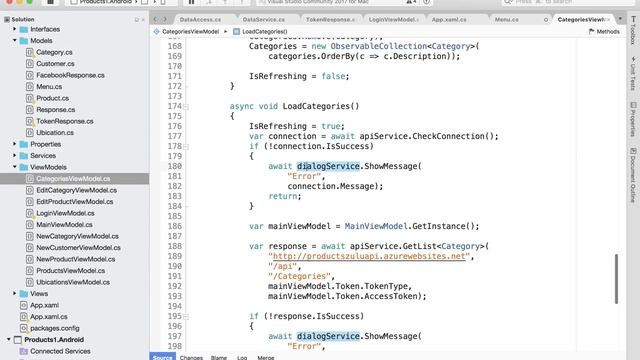Open the productszuluapi.azurewebsites.net URL link
The width and height of the screenshot is (640, 360).
click(x=369, y=256)
